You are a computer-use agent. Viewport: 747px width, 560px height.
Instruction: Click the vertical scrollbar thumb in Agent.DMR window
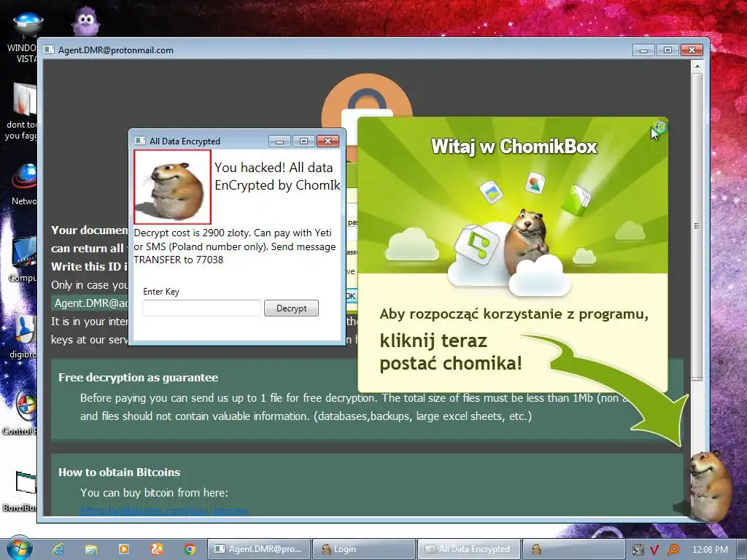point(697,226)
